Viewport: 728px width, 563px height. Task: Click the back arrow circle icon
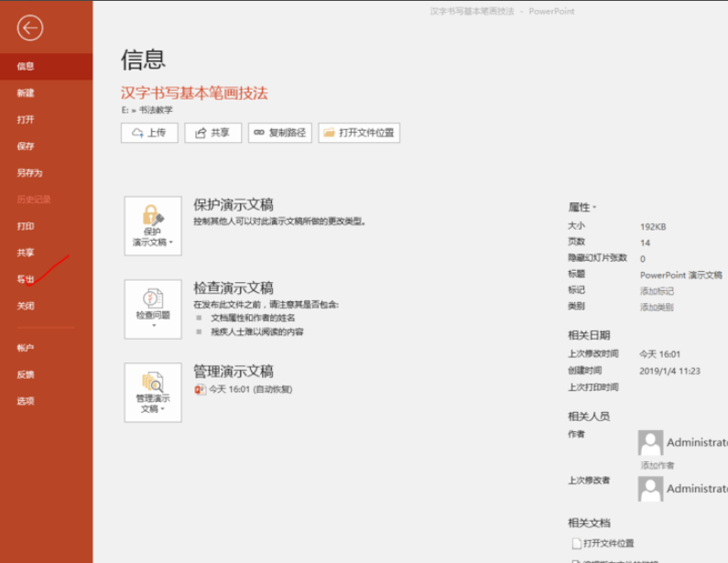30,28
